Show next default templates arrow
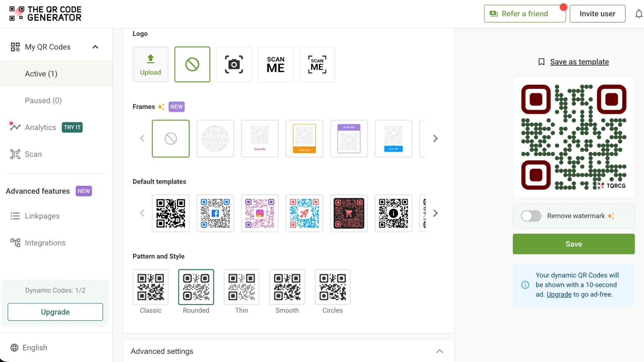Viewport: 644px width, 362px height. [435, 213]
